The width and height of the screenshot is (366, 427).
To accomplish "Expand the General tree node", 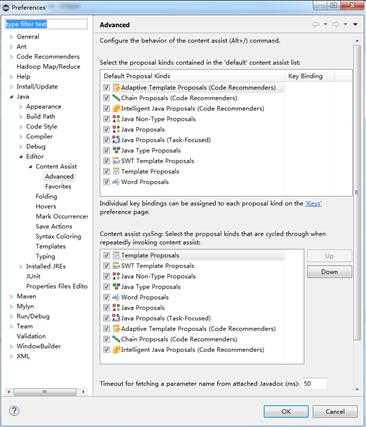I will point(11,37).
